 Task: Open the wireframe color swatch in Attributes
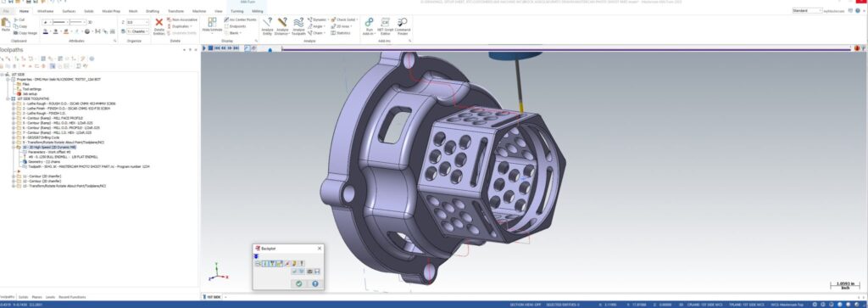pos(47,31)
